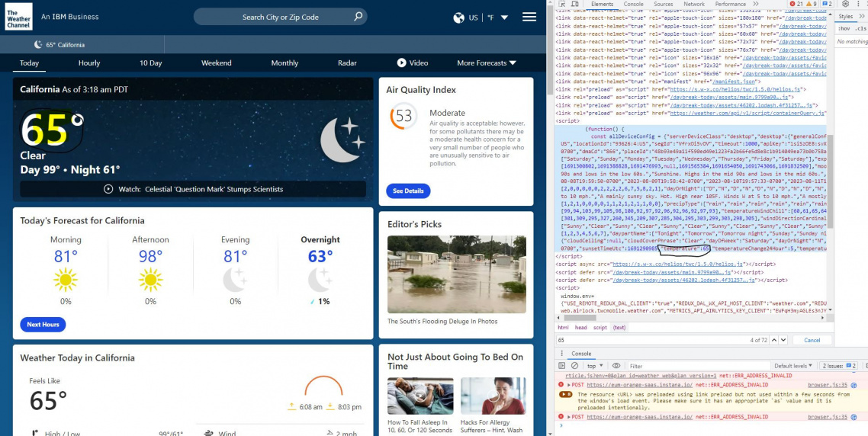Go to previous search result in Elements
The height and width of the screenshot is (436, 868).
coord(773,340)
